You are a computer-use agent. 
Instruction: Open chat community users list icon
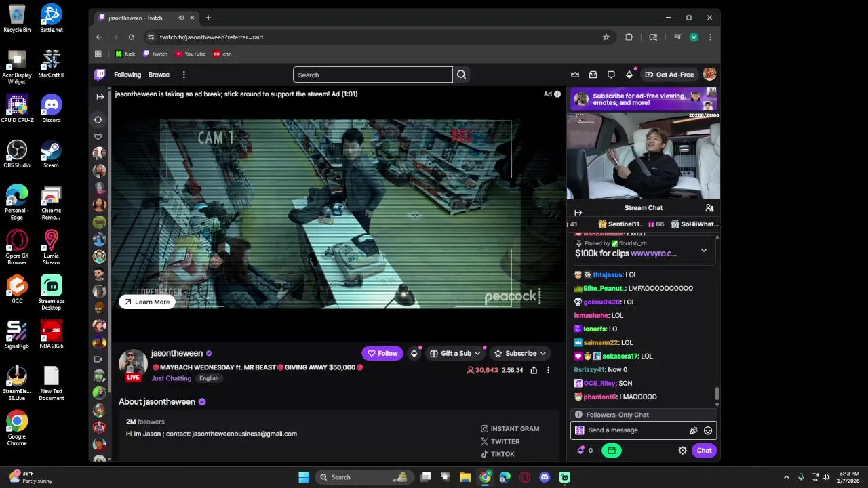[709, 208]
